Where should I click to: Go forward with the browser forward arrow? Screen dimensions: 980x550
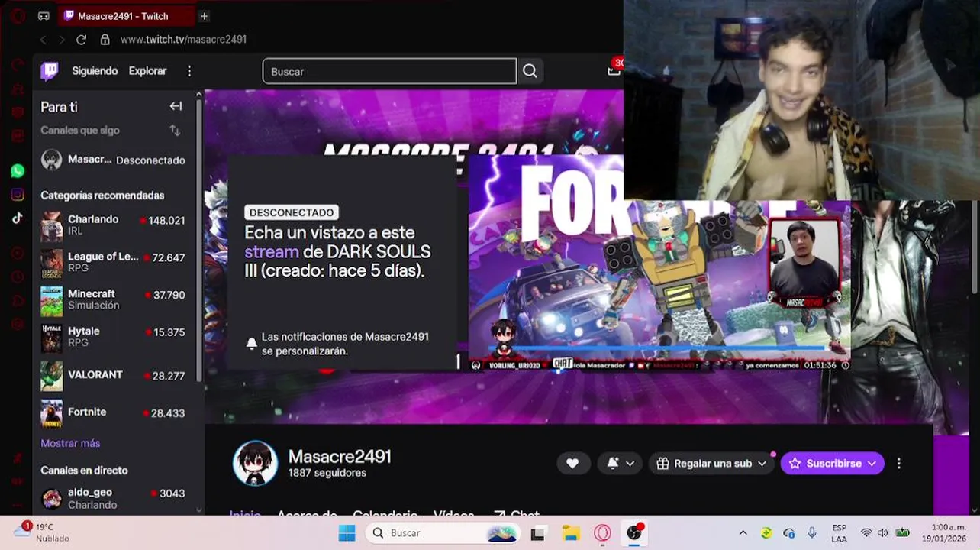(x=62, y=40)
